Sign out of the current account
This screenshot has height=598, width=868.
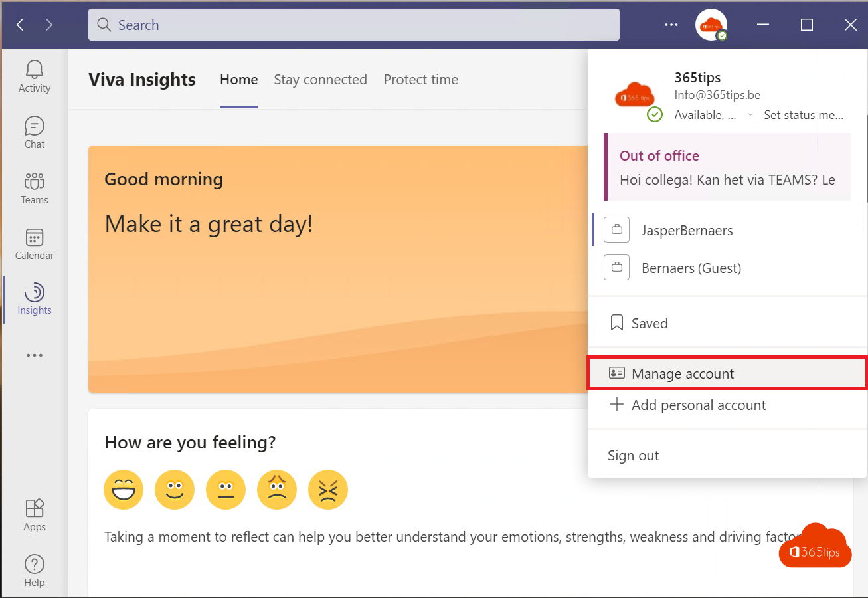coord(632,455)
